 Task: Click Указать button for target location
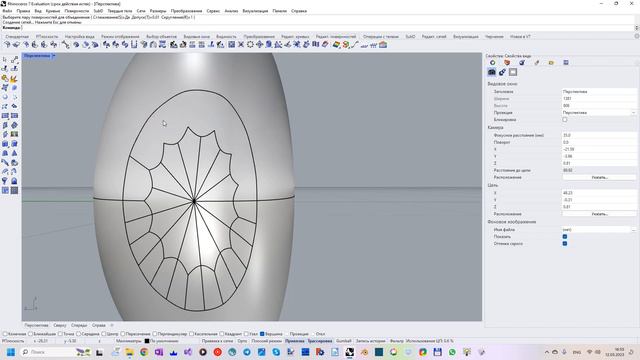pyautogui.click(x=599, y=214)
